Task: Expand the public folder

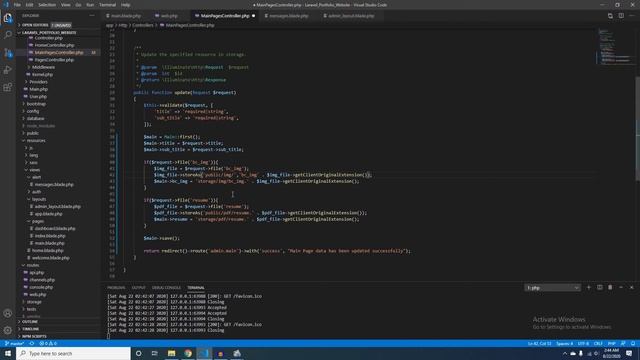Action: pyautogui.click(x=32, y=133)
